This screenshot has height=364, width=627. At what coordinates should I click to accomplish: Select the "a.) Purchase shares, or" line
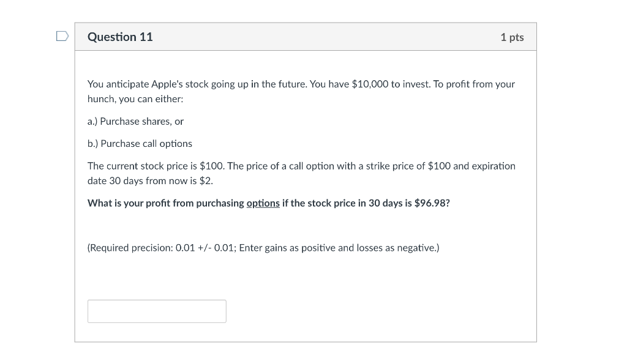pyautogui.click(x=135, y=121)
